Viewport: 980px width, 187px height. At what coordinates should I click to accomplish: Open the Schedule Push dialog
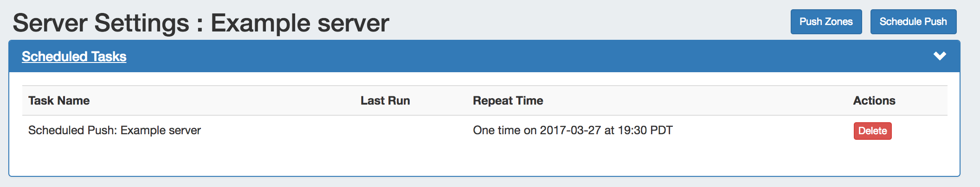(913, 22)
